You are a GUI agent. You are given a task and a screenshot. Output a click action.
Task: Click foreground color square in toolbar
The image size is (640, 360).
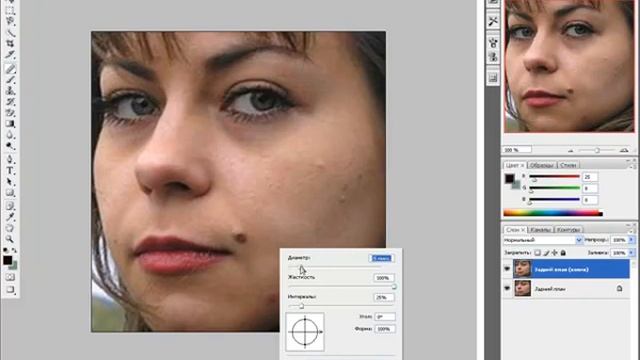pos(7,260)
